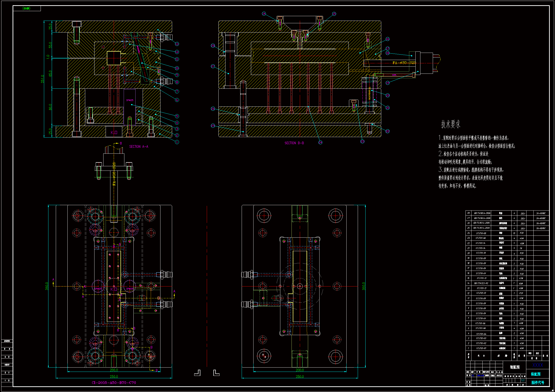
Task: Select the CI-2035-A50-B70-C70 mold base label
Action: [x=114, y=383]
